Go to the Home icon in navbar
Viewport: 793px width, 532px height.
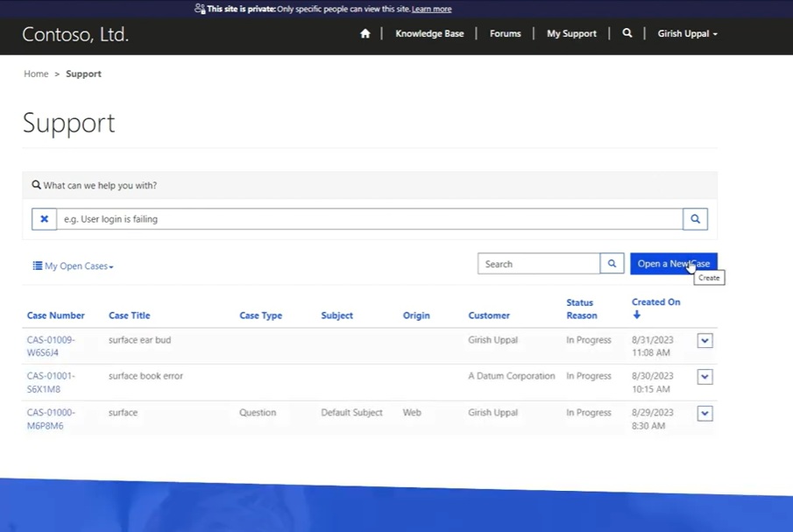tap(365, 33)
